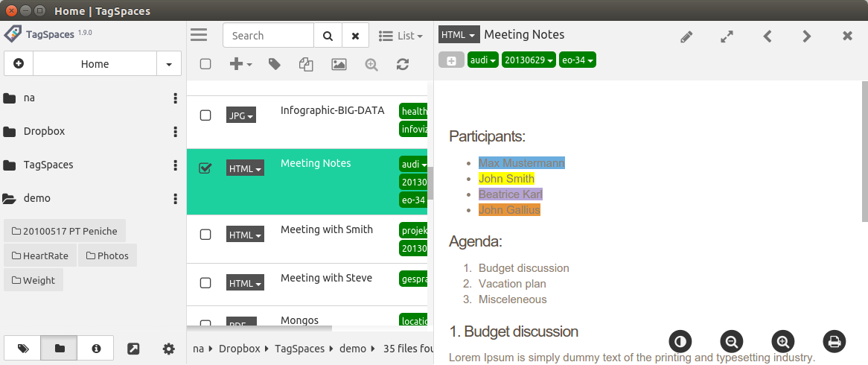
Task: Zoom in the document with round button
Action: (x=782, y=342)
